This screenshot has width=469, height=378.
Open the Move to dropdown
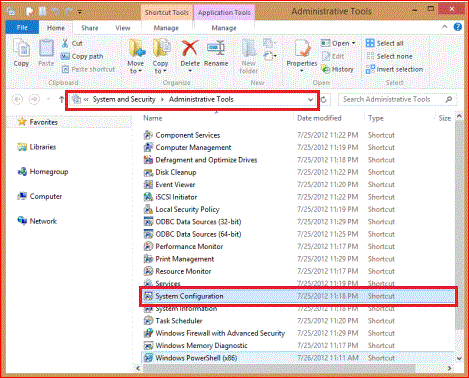click(136, 57)
